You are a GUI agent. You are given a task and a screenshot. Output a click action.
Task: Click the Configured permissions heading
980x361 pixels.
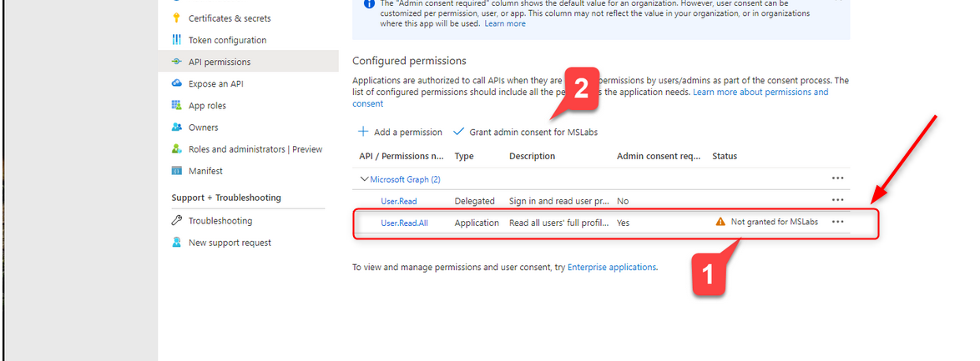pos(409,61)
